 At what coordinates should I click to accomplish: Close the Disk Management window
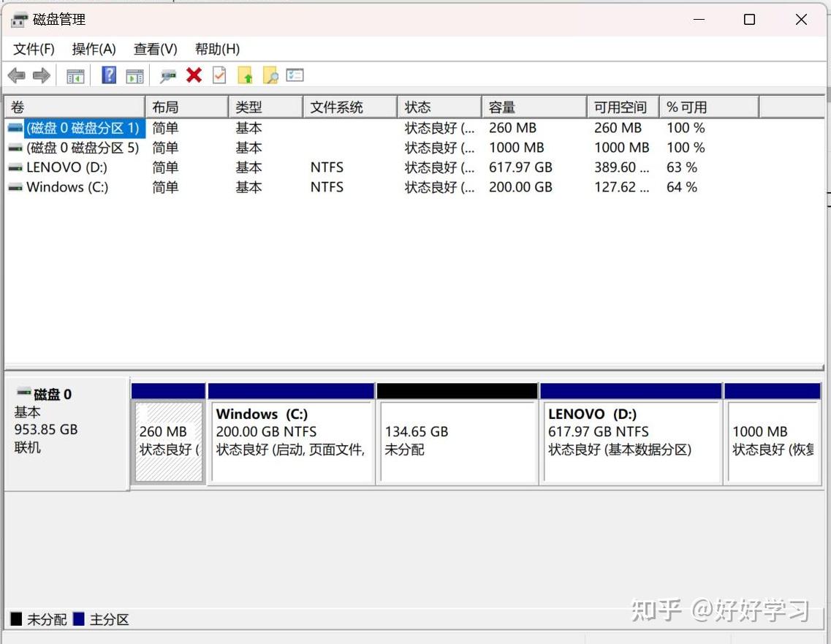pos(801,20)
